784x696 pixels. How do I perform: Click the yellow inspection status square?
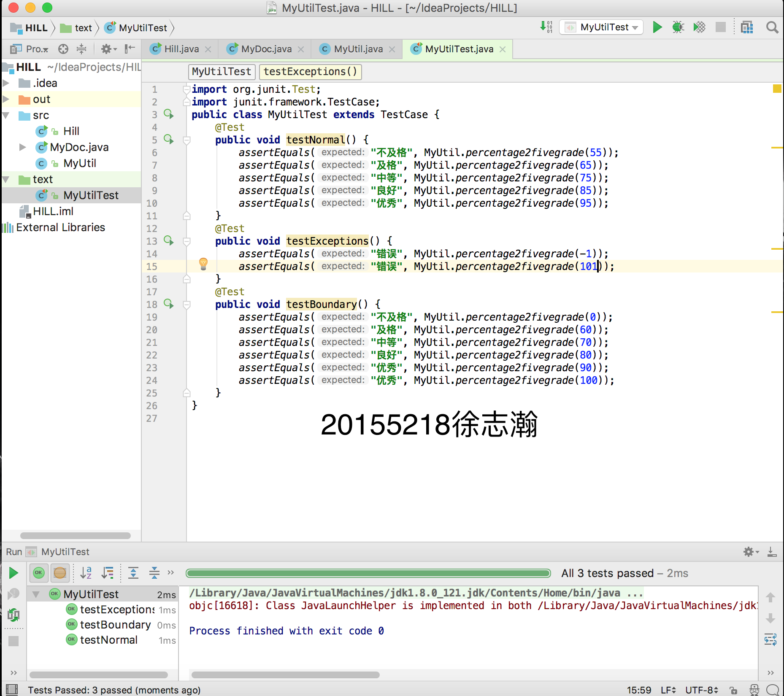pos(777,88)
